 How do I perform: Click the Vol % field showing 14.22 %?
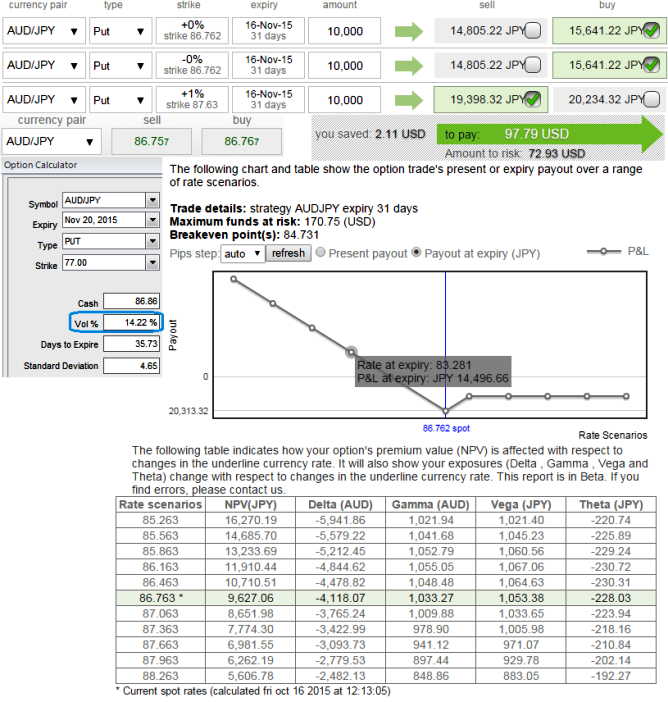(x=132, y=322)
